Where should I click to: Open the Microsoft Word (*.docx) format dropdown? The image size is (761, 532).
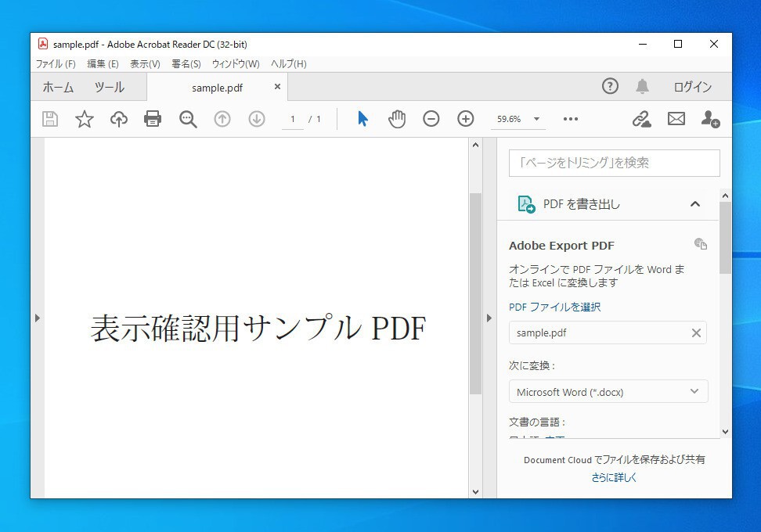tap(608, 392)
